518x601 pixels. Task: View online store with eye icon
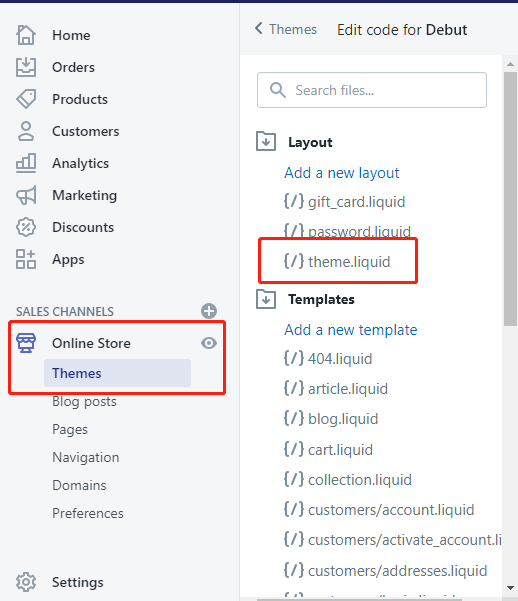209,343
